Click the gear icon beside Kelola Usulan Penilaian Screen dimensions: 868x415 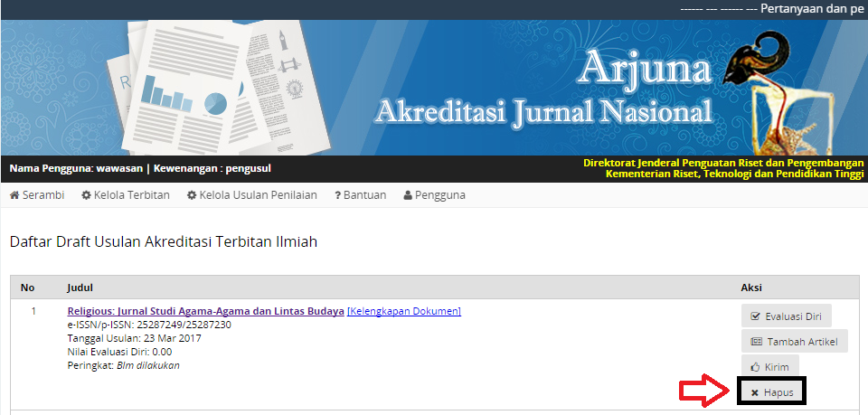tap(192, 195)
